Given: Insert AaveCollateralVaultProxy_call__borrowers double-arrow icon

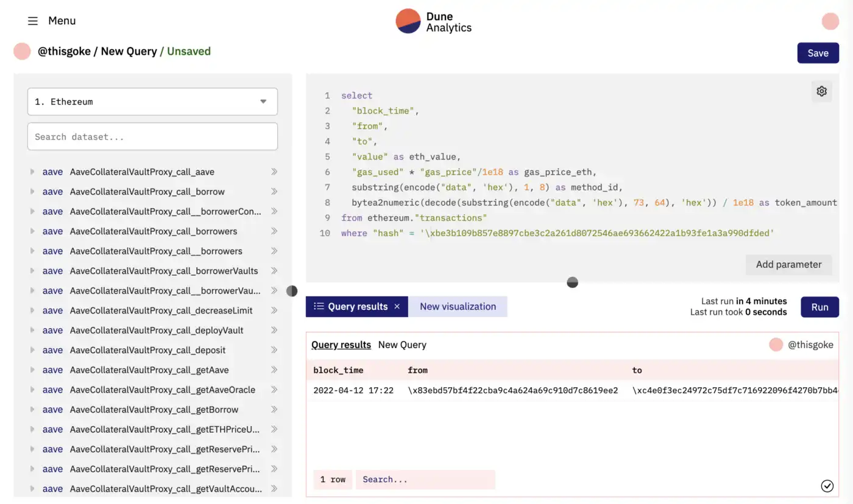Looking at the screenshot, I should 274,251.
